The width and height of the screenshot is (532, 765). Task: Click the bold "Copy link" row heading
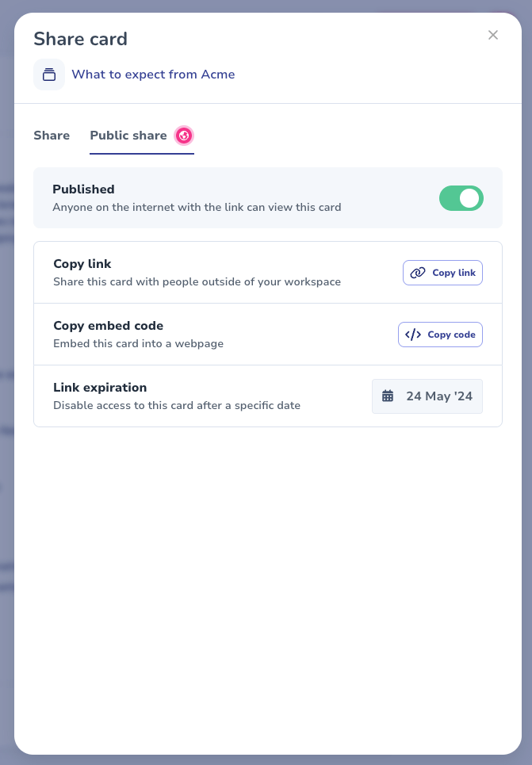click(82, 264)
